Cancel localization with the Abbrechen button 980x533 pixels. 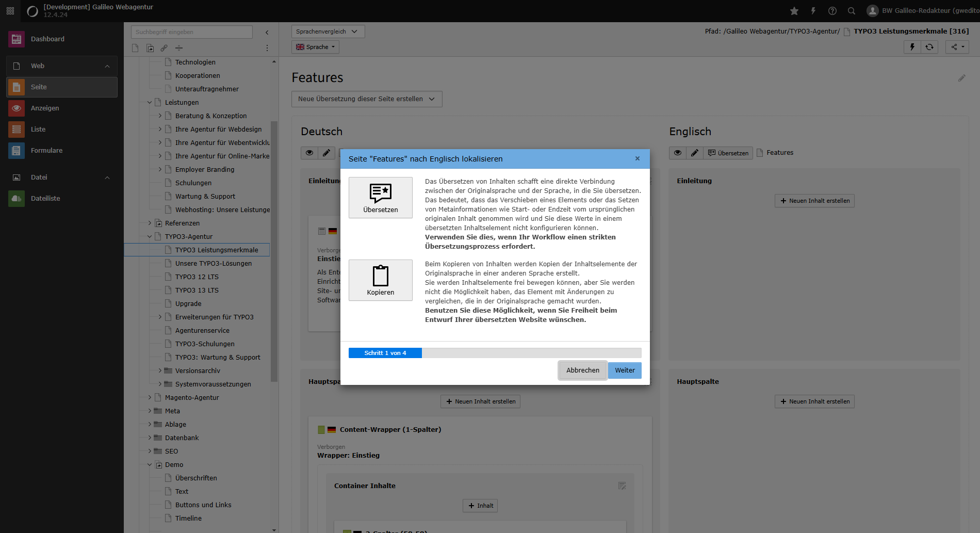[x=582, y=370]
